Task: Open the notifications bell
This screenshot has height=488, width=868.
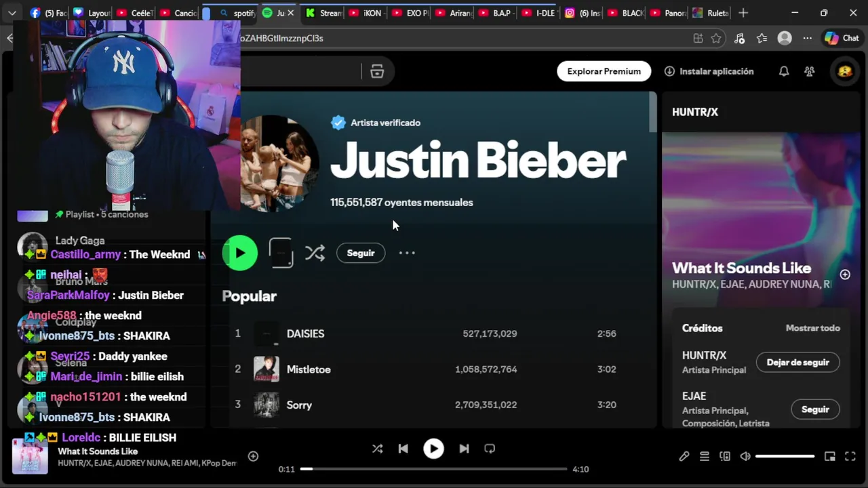Action: coord(784,71)
